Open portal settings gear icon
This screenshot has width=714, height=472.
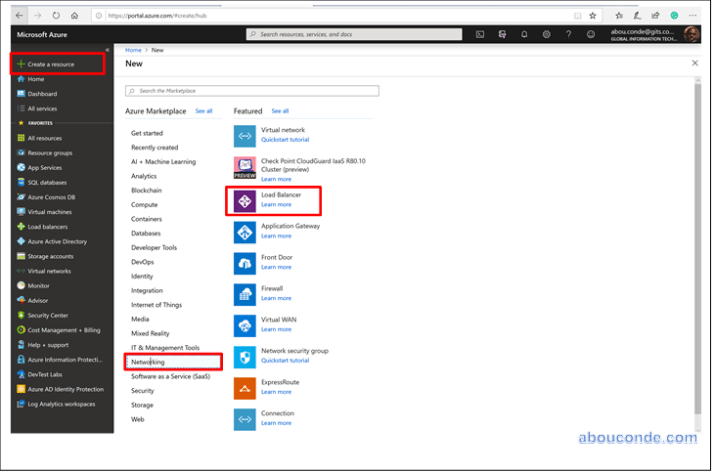tap(546, 34)
